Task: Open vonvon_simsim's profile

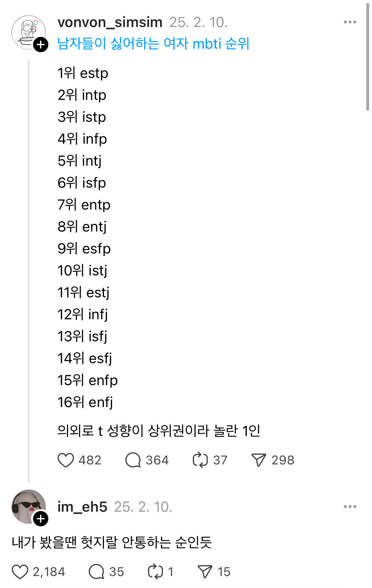Action: pos(110,22)
